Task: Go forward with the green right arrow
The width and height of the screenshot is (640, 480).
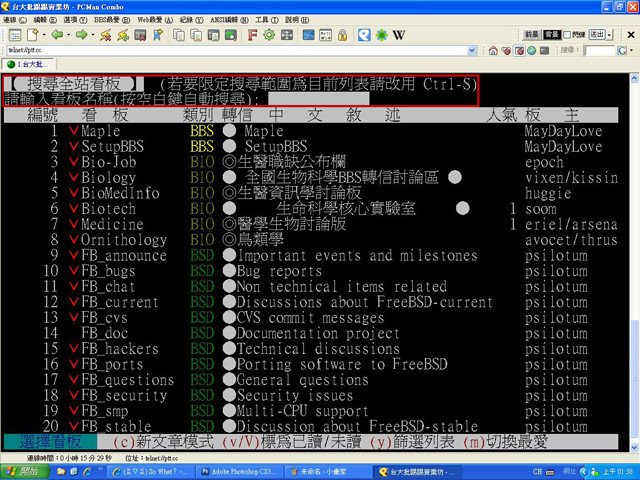Action: coord(81,35)
